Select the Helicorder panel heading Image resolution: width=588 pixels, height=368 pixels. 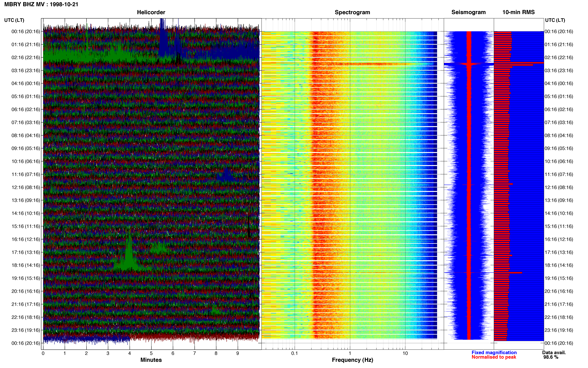151,12
